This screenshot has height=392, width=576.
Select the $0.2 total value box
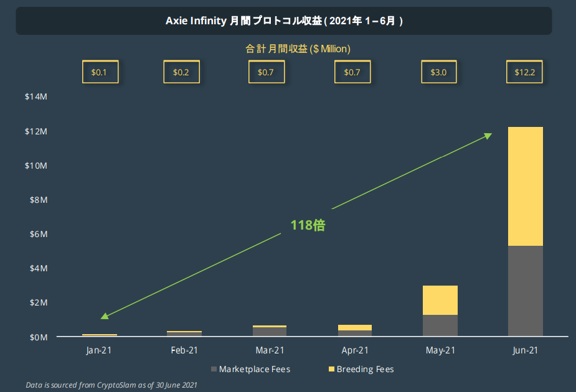(x=181, y=72)
